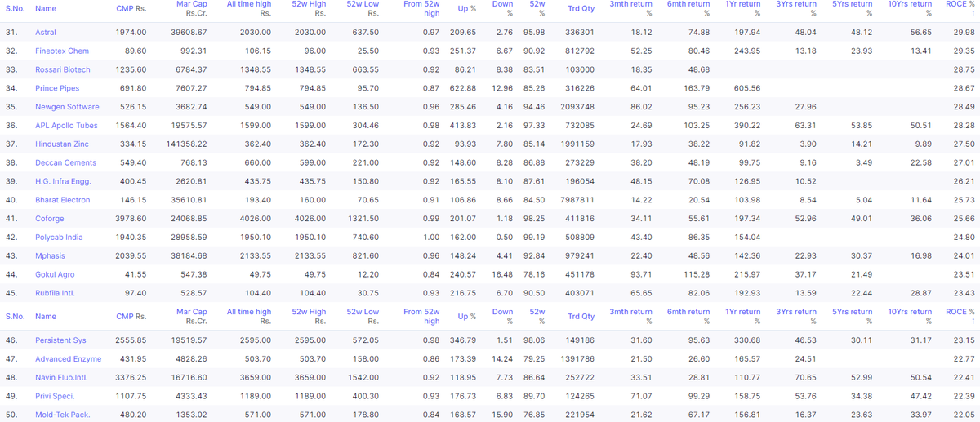This screenshot has height=422, width=980.
Task: Sort by 5Yrs return in header above Persistent Sys
Action: click(x=852, y=317)
